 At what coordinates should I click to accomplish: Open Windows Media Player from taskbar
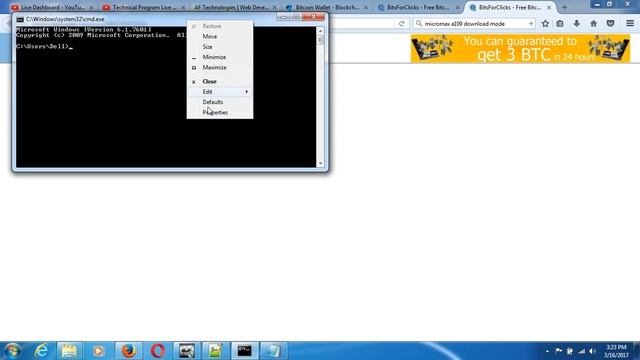(x=98, y=351)
